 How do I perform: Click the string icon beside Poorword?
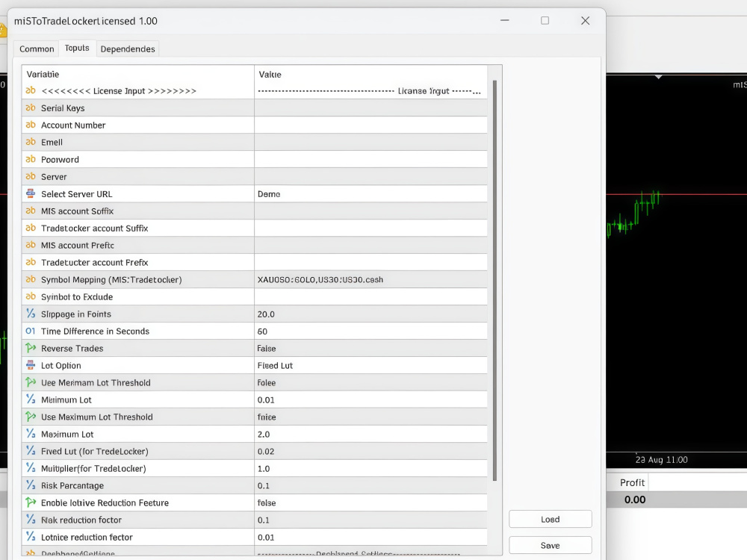31,159
